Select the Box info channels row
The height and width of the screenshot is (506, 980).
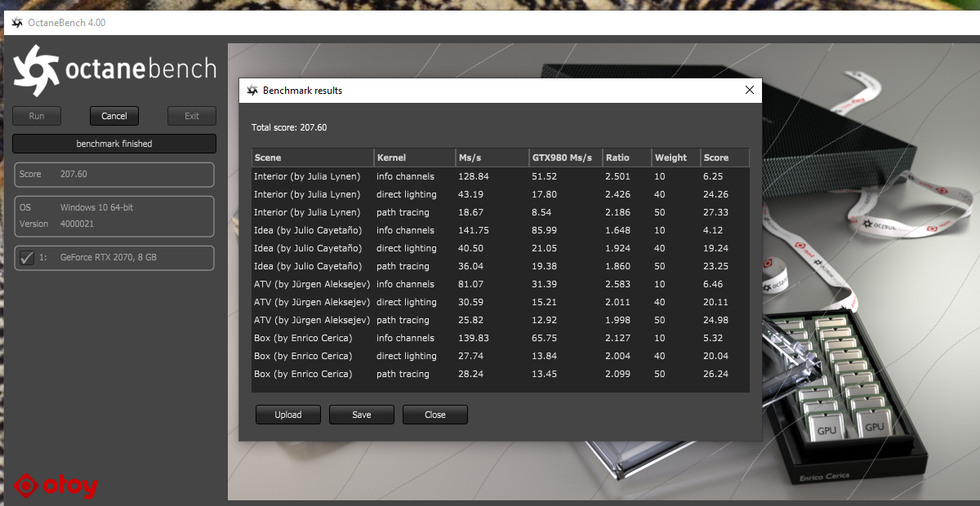501,338
